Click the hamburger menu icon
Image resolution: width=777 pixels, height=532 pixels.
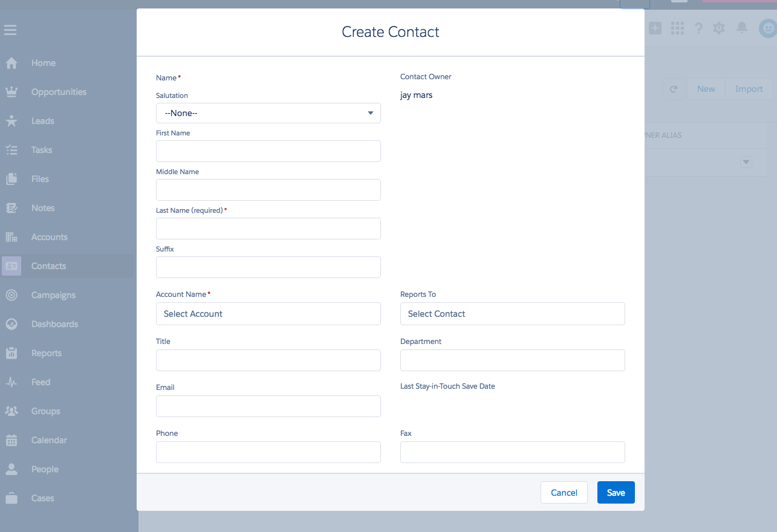(10, 30)
